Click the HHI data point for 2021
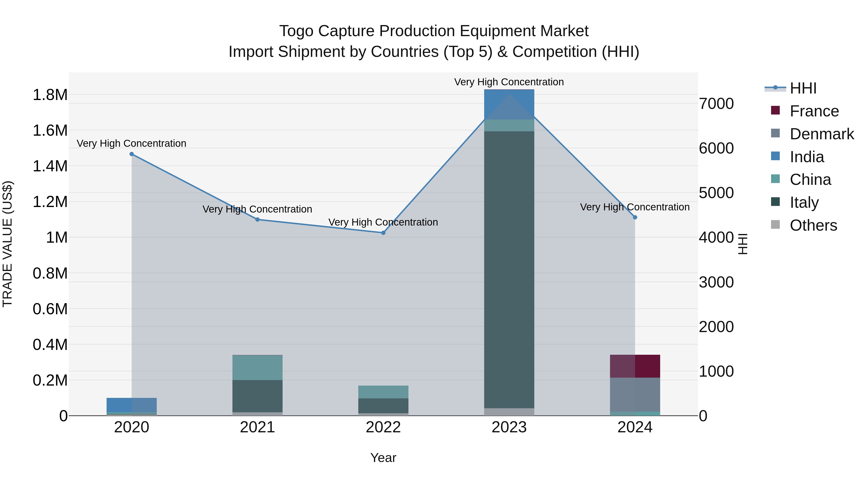The image size is (868, 488). 258,220
